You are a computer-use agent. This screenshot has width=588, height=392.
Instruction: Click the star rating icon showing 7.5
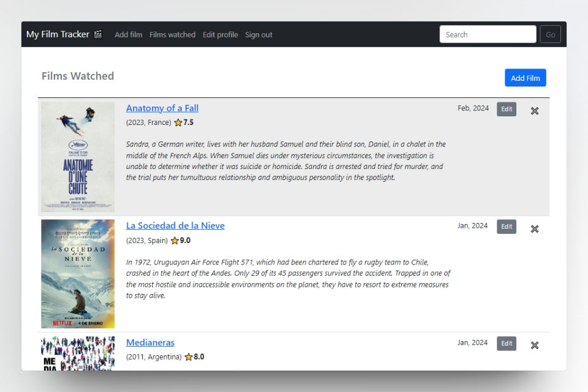point(178,123)
